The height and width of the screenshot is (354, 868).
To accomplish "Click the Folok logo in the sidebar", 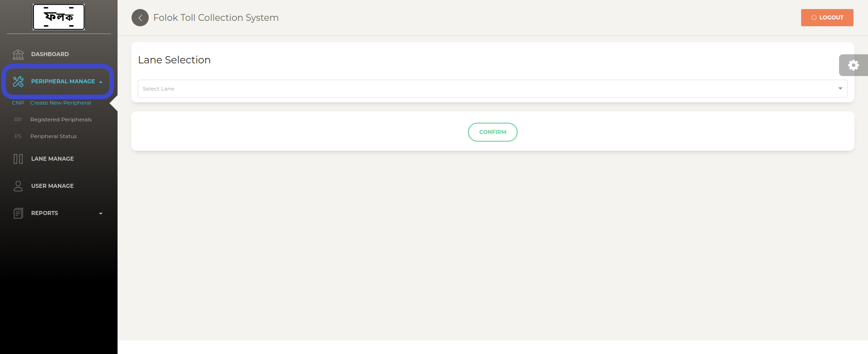I will tap(59, 17).
